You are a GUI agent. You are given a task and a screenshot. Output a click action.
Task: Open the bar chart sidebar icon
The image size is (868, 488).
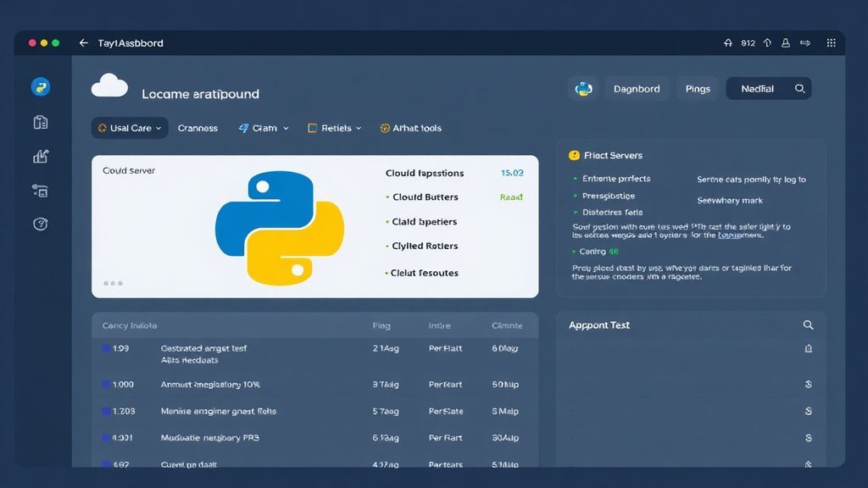tap(41, 157)
